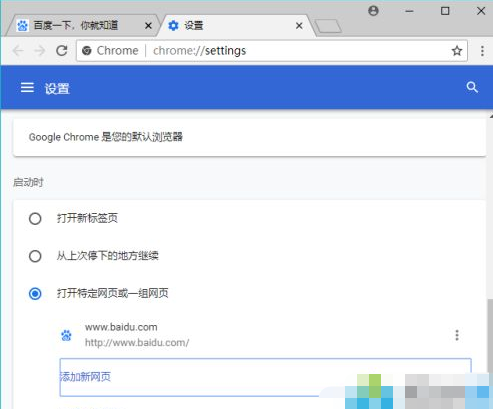Close the 百度一下 tab

coord(148,26)
